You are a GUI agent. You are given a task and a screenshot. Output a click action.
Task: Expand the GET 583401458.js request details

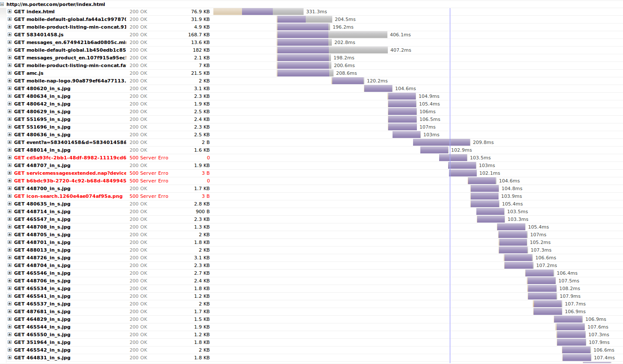pos(9,35)
